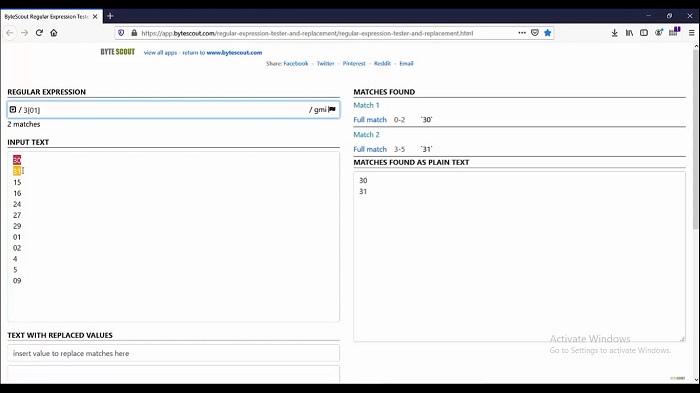The height and width of the screenshot is (393, 700).
Task: Save to Pocket icon in address bar
Action: click(535, 33)
